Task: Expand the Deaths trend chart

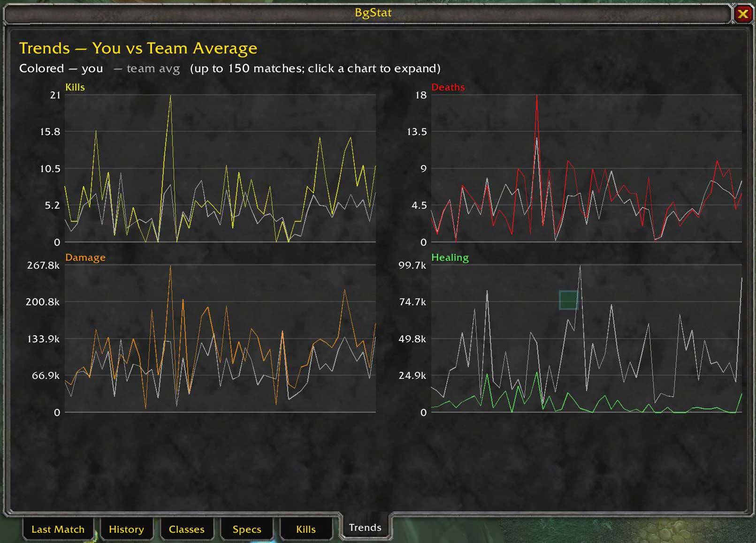Action: [587, 168]
